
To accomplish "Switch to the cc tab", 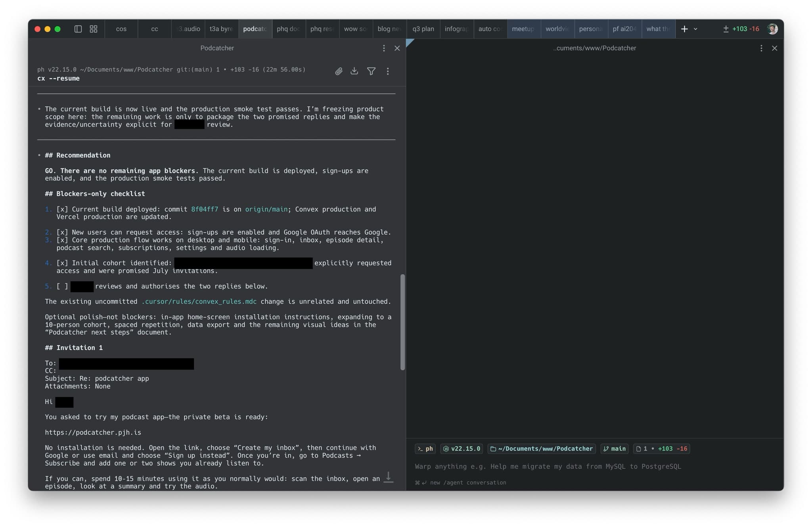I will (x=155, y=29).
